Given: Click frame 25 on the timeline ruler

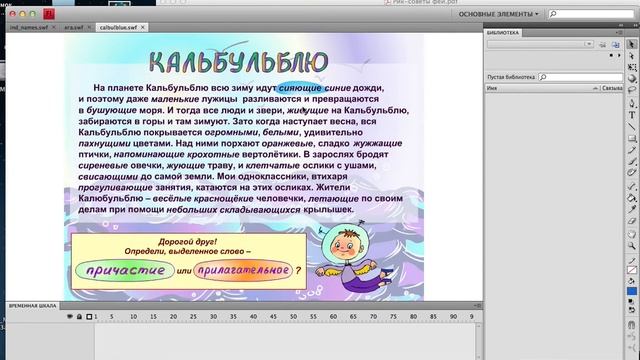Looking at the screenshot, I should [x=193, y=316].
